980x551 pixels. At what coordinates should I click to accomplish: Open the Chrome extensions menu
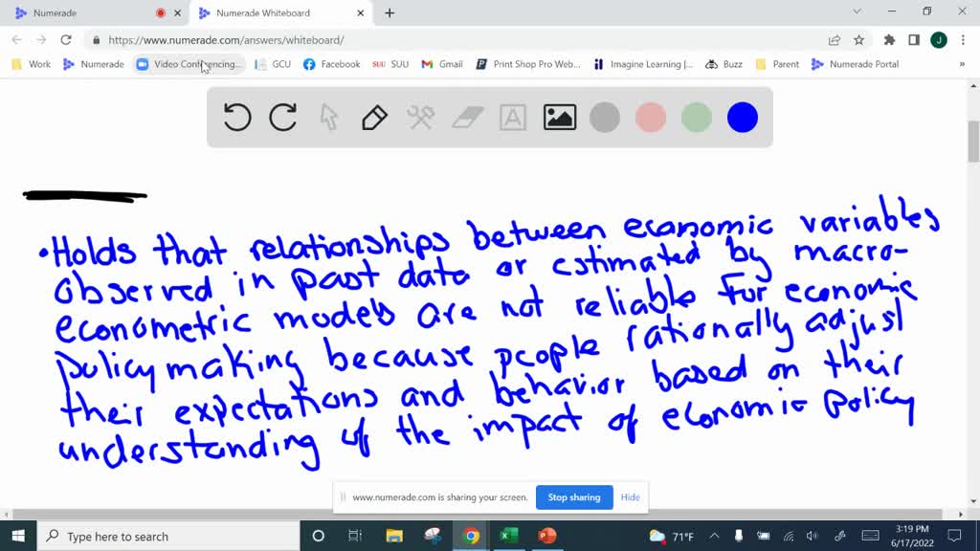point(889,40)
